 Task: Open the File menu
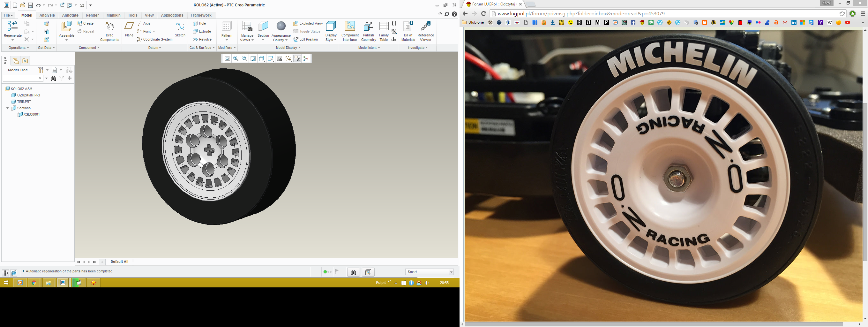tap(8, 15)
